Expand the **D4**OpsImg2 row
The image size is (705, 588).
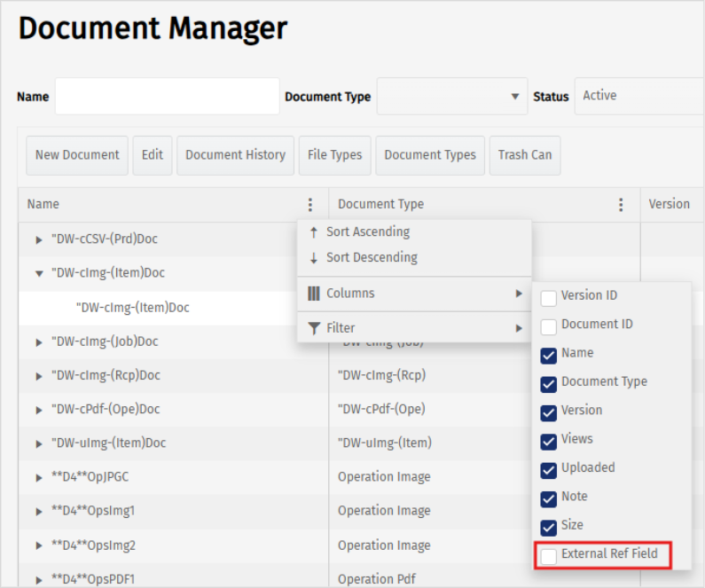(39, 545)
